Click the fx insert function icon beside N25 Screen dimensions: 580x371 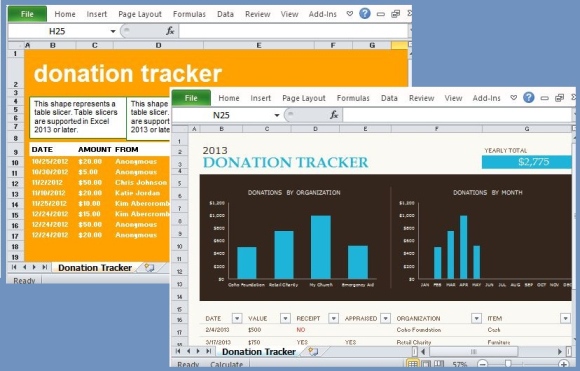click(x=334, y=115)
